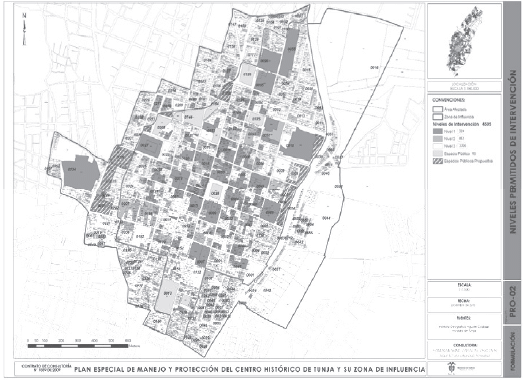The image size is (527, 380).
Task: Click the Colombian coat of arms logo
Action: (450, 368)
